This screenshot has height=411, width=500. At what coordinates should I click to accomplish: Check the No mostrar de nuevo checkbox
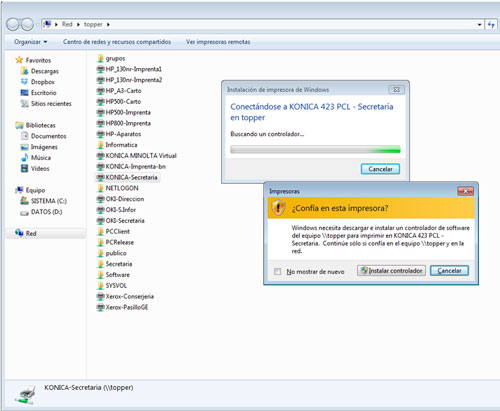277,272
